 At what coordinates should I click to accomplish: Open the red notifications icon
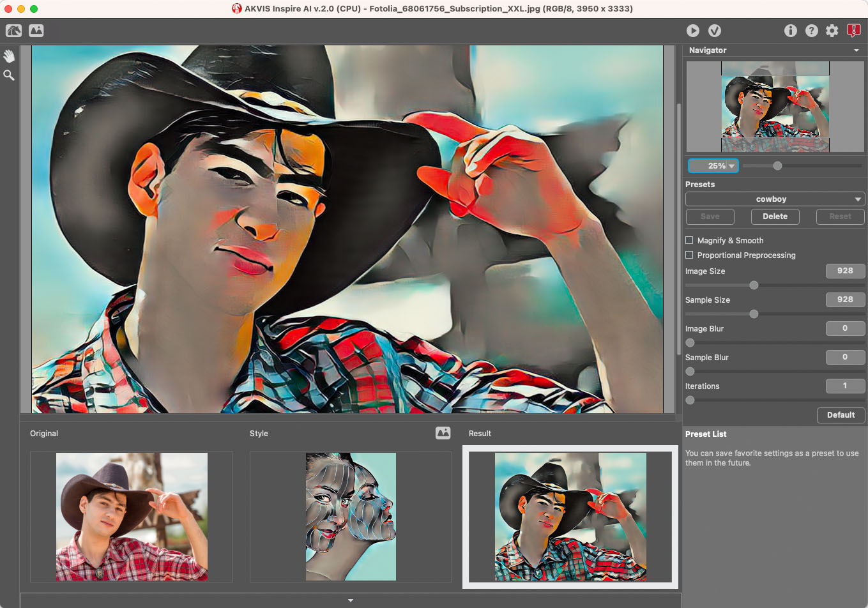tap(853, 31)
